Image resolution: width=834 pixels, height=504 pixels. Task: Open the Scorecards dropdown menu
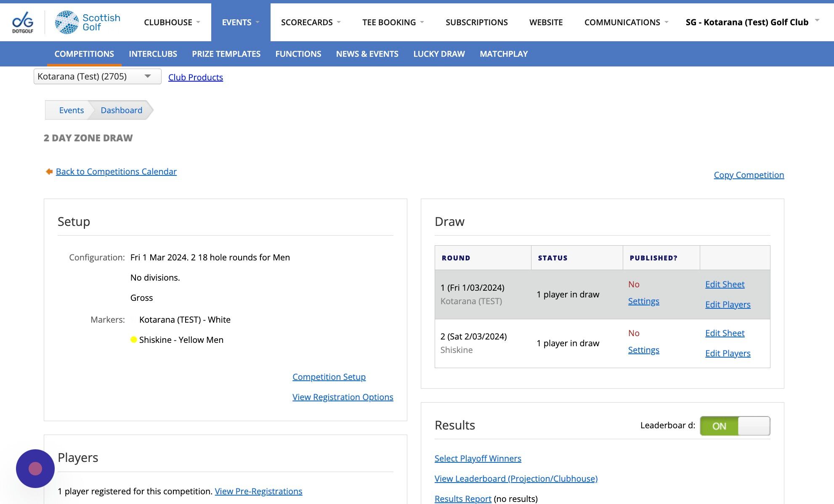(311, 22)
